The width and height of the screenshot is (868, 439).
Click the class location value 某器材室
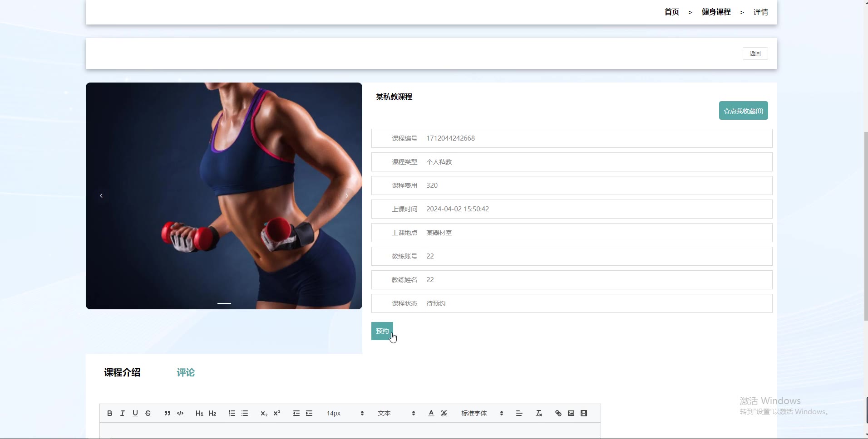tap(439, 233)
